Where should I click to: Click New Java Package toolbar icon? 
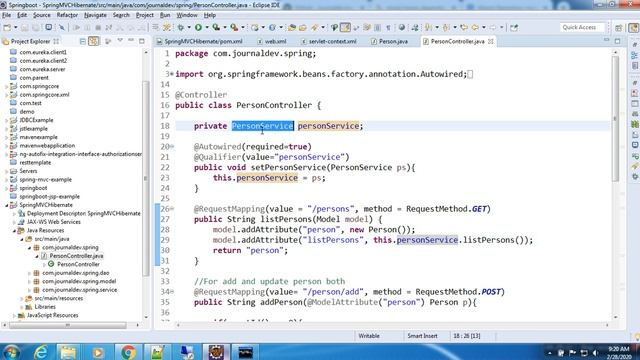point(255,27)
